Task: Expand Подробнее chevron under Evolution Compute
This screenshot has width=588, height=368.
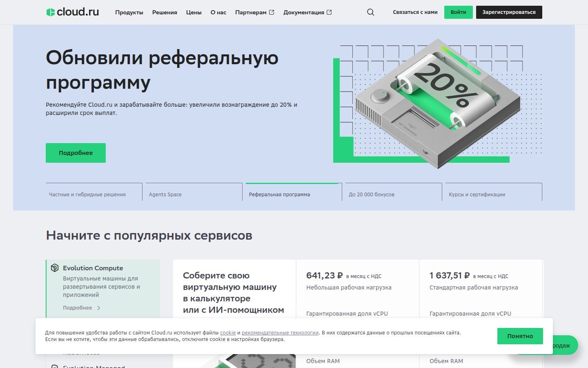Action: (x=99, y=308)
